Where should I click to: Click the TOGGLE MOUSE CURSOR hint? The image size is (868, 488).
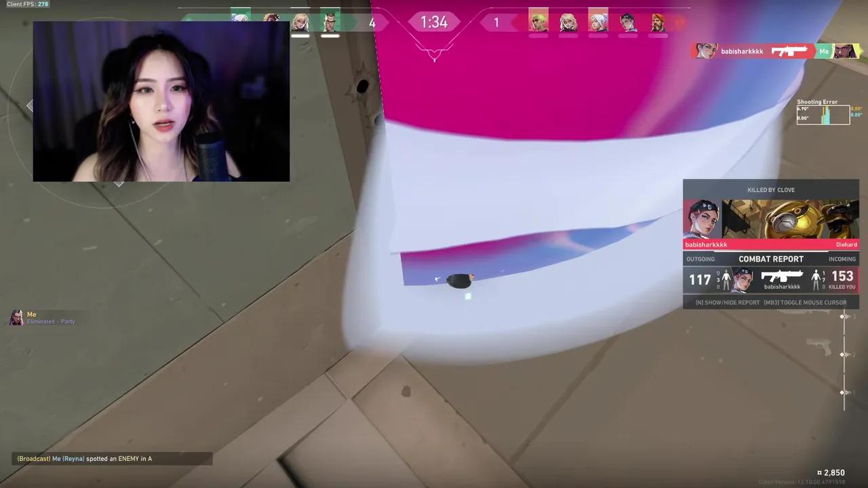pos(805,303)
